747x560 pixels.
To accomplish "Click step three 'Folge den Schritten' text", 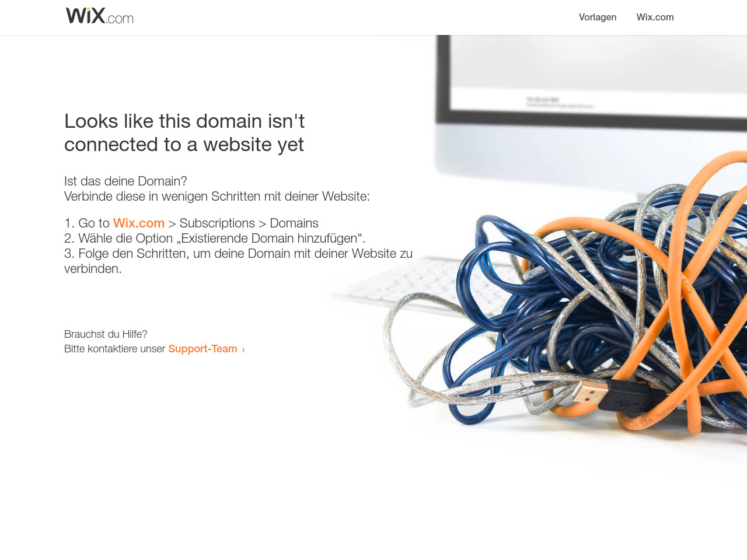I will click(x=238, y=261).
